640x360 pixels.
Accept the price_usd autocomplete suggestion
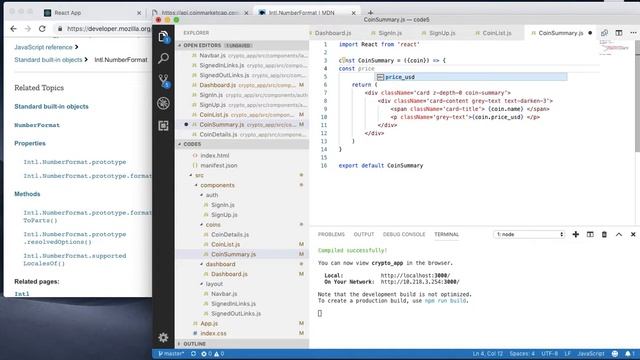pos(471,77)
